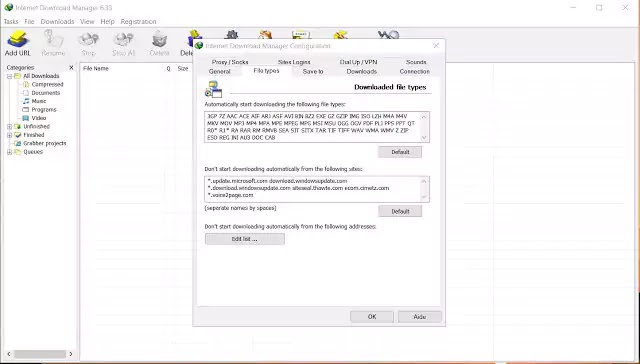This screenshot has height=364, width=640.
Task: Click the Size column header
Action: point(183,69)
